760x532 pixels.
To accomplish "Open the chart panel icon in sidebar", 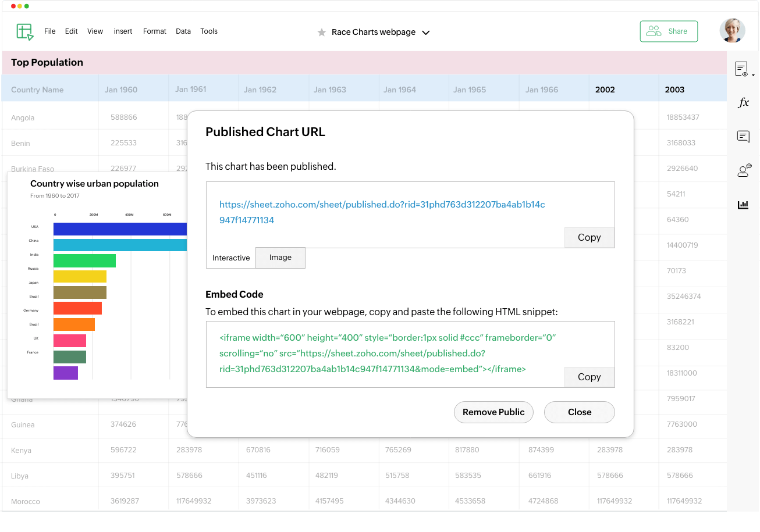I will (x=743, y=205).
